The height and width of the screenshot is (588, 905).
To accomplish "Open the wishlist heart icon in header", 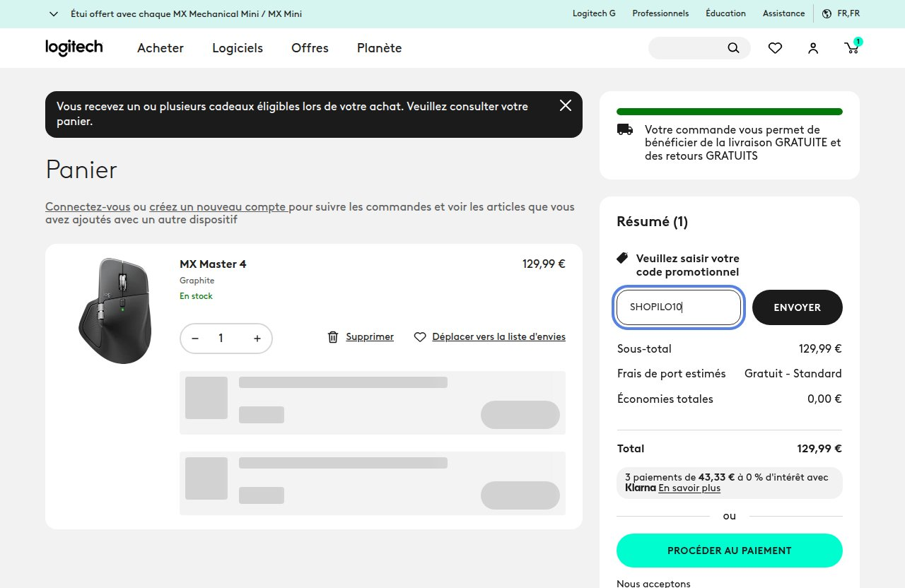I will (x=775, y=48).
